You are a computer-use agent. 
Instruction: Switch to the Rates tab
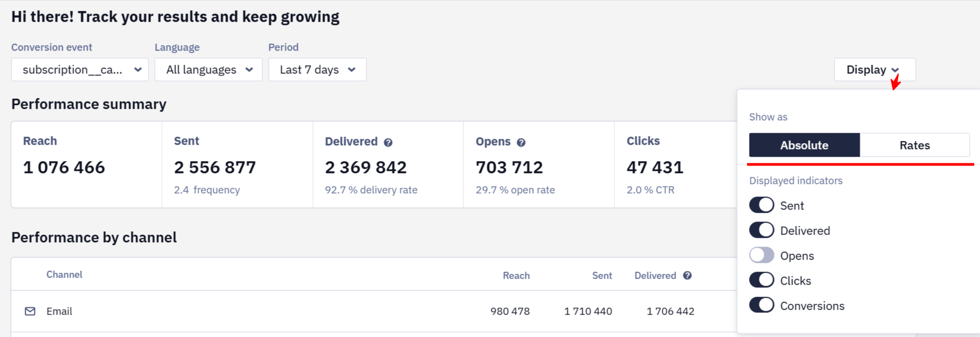coord(915,145)
